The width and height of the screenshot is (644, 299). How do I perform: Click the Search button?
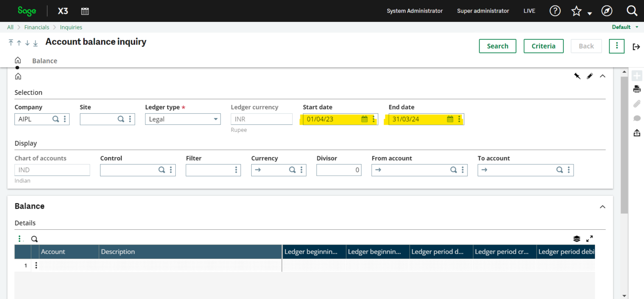tap(497, 46)
